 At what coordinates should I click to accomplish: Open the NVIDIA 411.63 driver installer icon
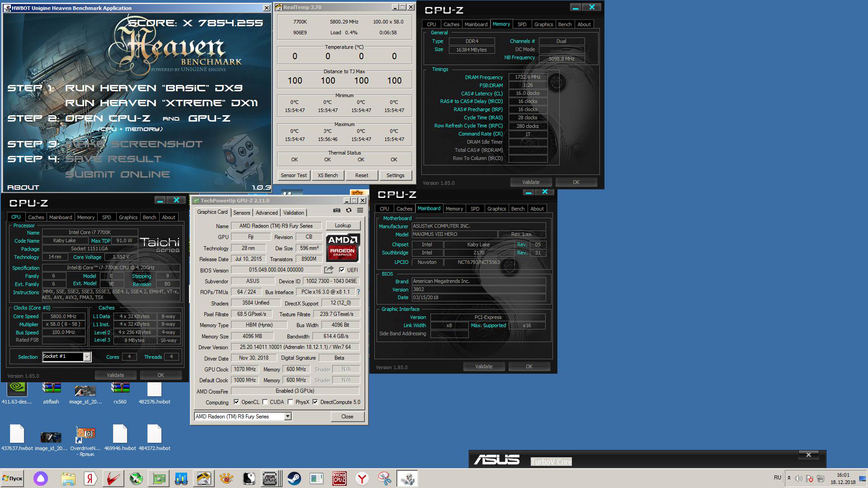pos(17,393)
